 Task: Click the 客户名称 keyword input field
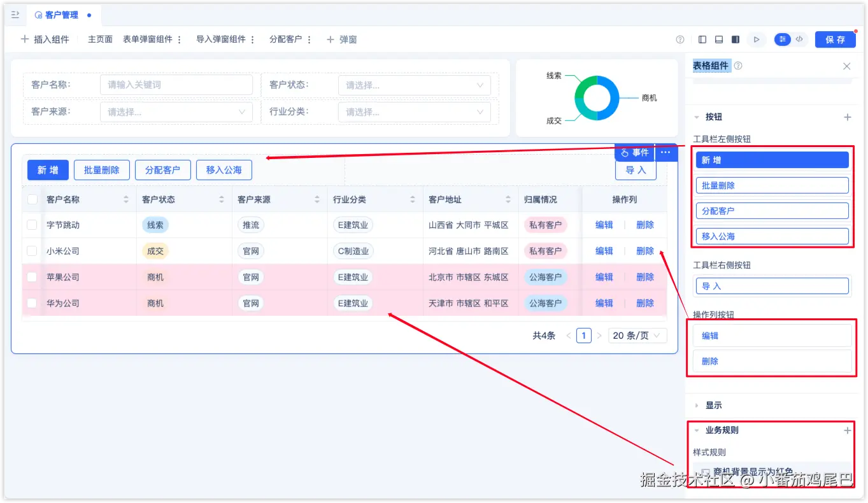coord(176,85)
